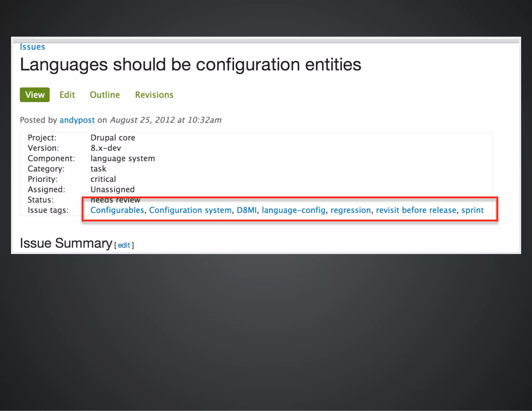Switch to the View tab
The height and width of the screenshot is (411, 532).
point(35,95)
